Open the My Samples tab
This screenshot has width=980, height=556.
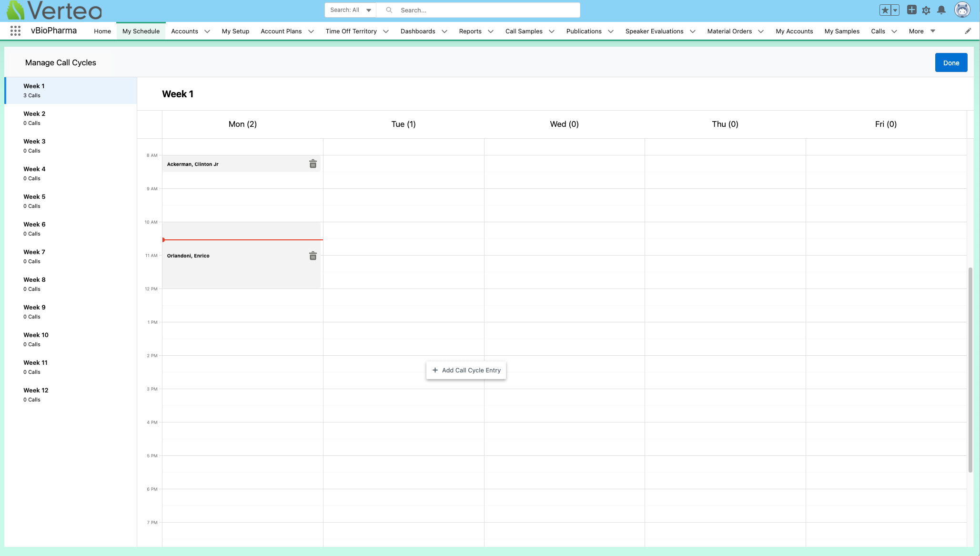[x=841, y=31]
